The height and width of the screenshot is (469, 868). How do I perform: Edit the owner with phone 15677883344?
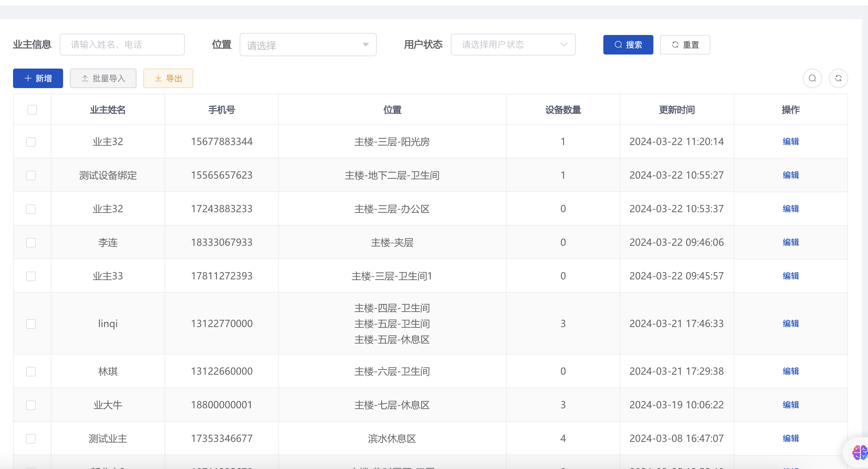point(791,142)
